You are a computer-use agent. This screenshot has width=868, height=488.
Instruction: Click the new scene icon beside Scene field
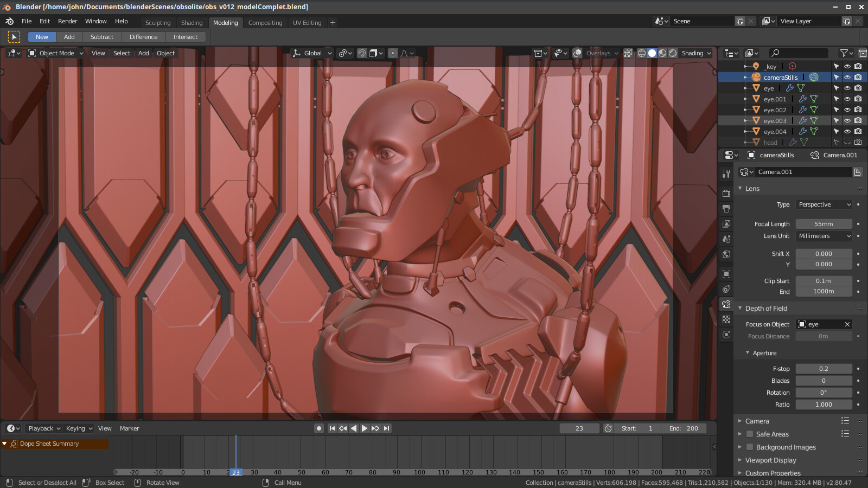click(x=740, y=21)
